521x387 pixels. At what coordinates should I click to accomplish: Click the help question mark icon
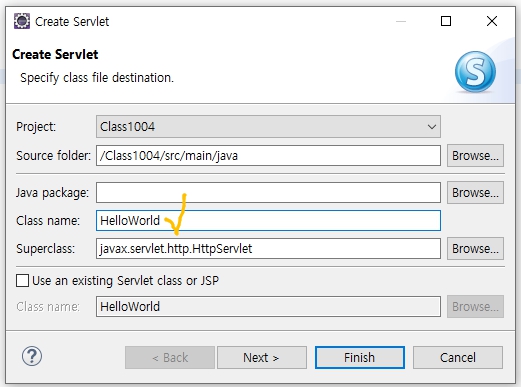tap(32, 356)
